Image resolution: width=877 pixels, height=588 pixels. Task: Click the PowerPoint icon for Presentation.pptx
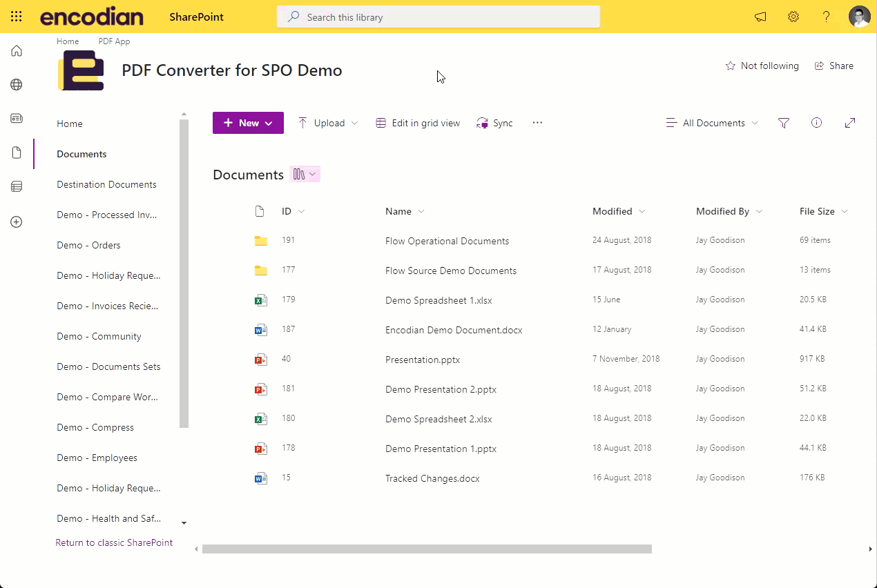tap(260, 360)
